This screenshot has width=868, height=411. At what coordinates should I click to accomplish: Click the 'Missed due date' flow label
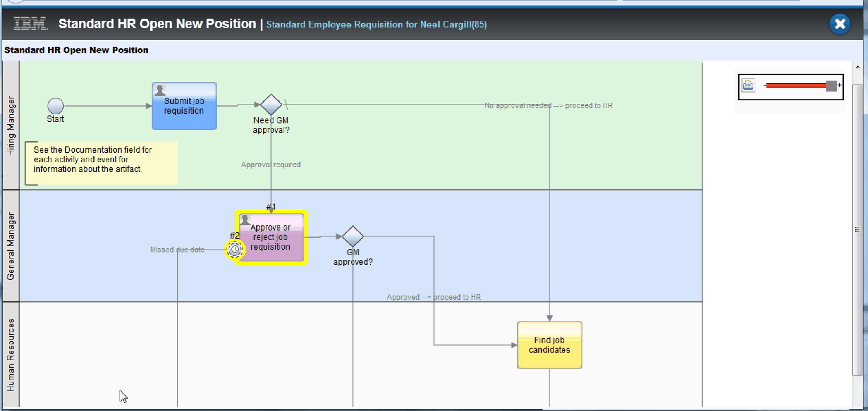click(177, 250)
